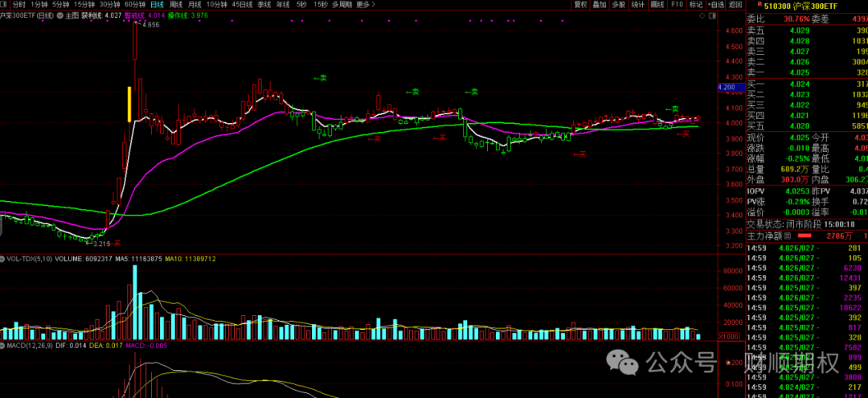Image resolution: width=868 pixels, height=398 pixels.
Task: Toggle 复权 price adjustment
Action: [x=580, y=5]
